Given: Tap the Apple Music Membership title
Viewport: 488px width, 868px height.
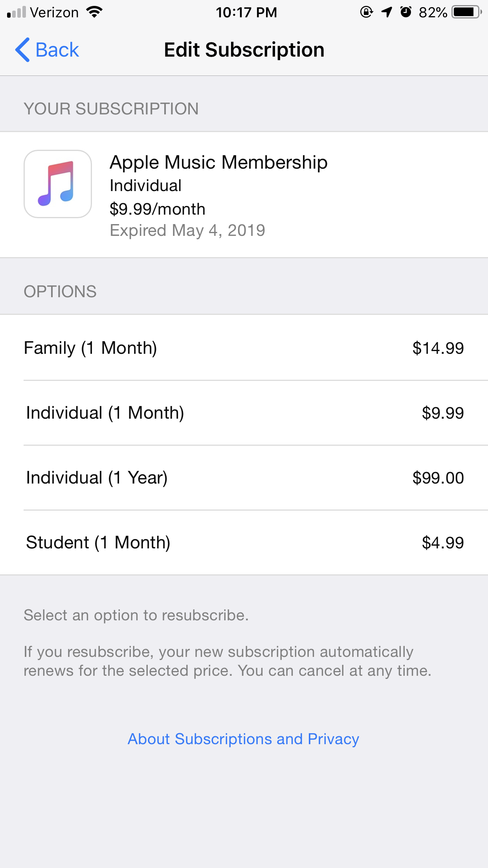Looking at the screenshot, I should click(218, 162).
